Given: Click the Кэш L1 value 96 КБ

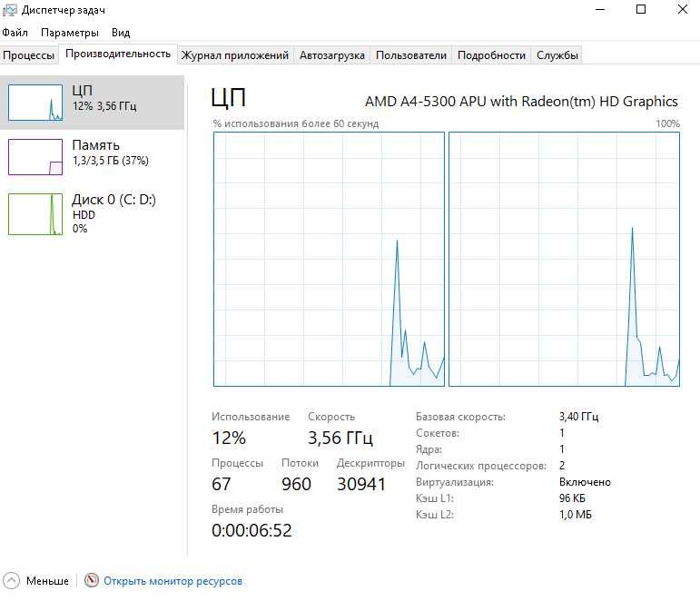Looking at the screenshot, I should coord(572,498).
